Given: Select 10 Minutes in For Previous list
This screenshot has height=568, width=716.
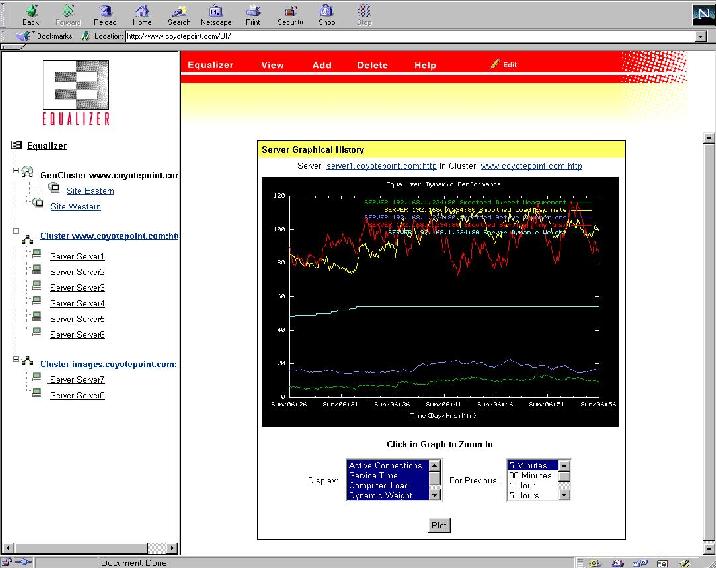Looking at the screenshot, I should (531, 475).
